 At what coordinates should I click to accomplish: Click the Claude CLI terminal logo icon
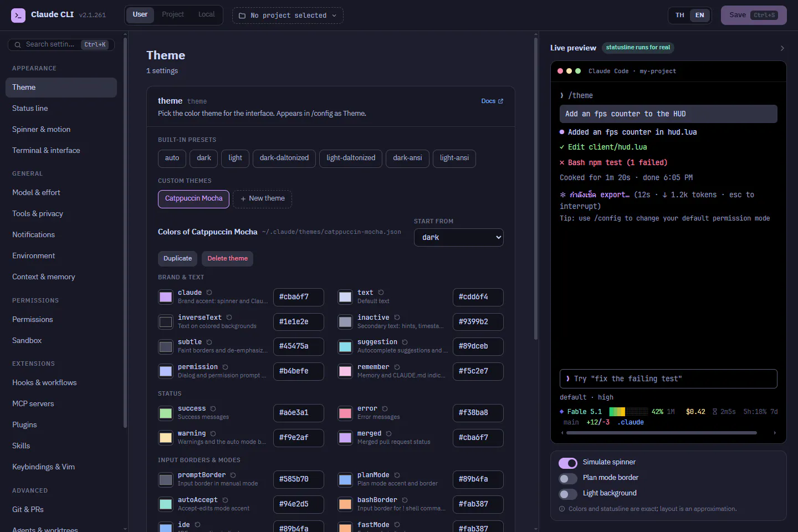(18, 15)
